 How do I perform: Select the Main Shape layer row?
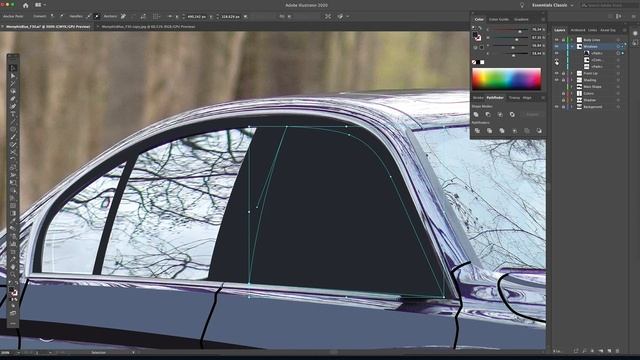pos(590,87)
